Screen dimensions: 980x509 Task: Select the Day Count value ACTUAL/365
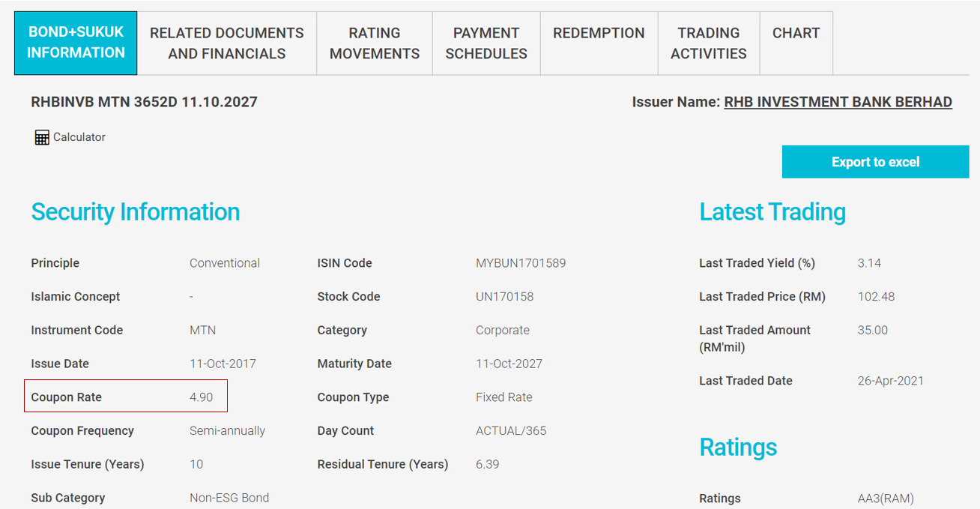[511, 431]
